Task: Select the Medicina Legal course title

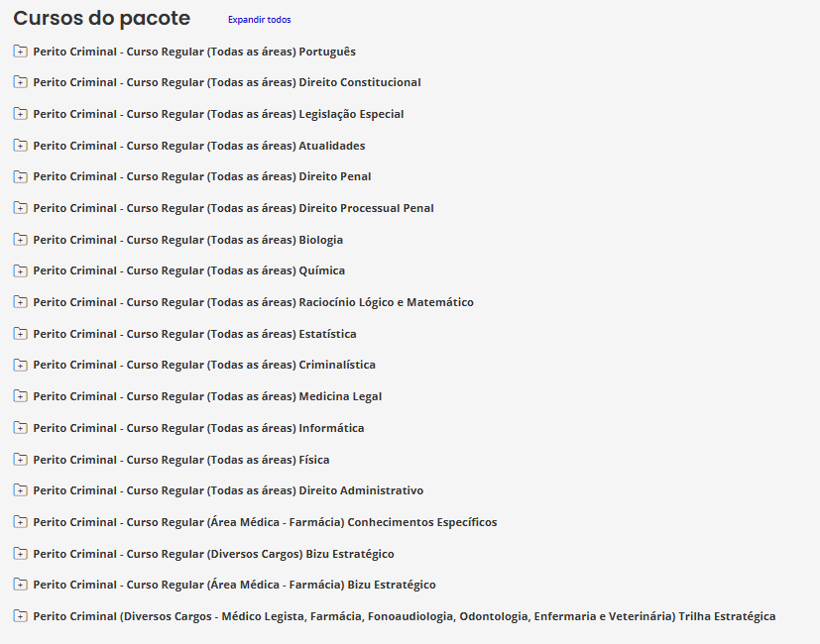Action: click(207, 396)
